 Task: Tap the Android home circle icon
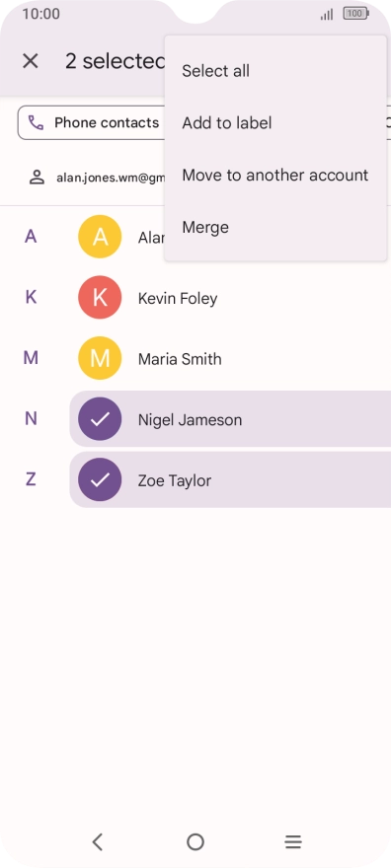(x=195, y=842)
